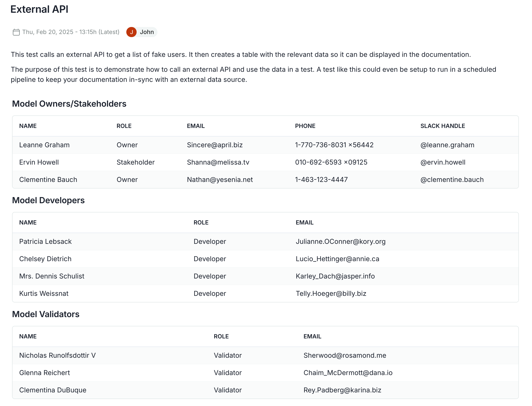Click the PHONE column header
Viewport: 532px width, 406px height.
305,126
